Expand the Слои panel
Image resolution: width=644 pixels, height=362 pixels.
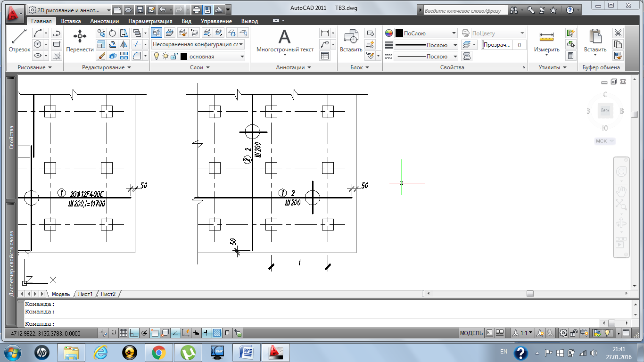coord(200,67)
